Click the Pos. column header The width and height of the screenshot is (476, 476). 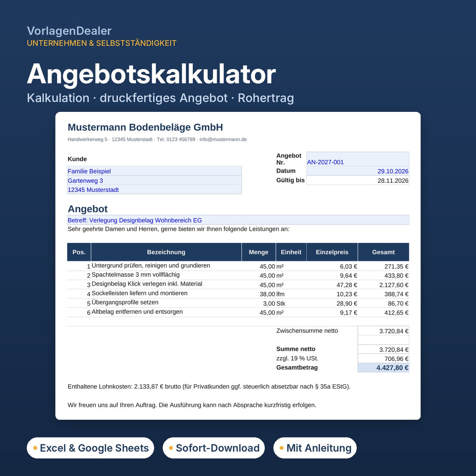(x=79, y=252)
